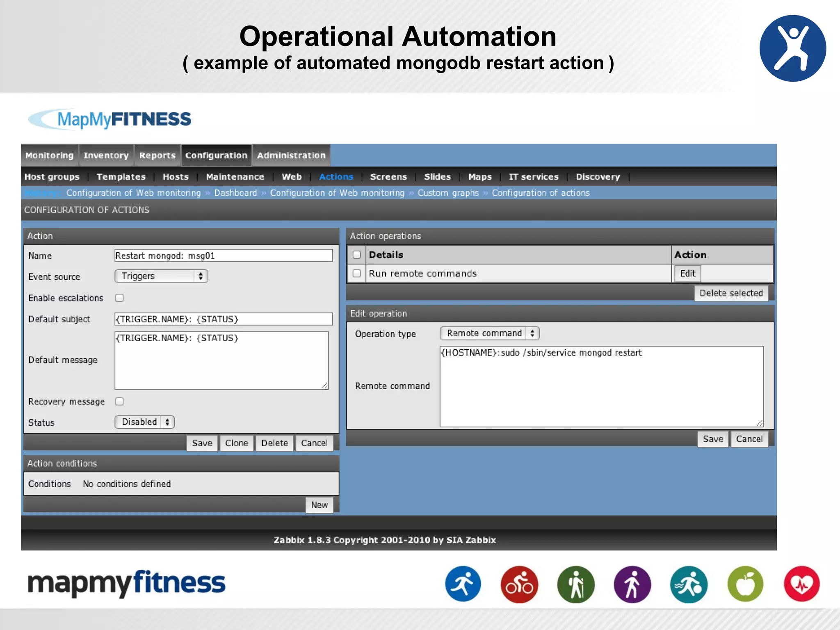Viewport: 840px width, 630px height.
Task: Check the select-all box in Details header
Action: coord(357,255)
